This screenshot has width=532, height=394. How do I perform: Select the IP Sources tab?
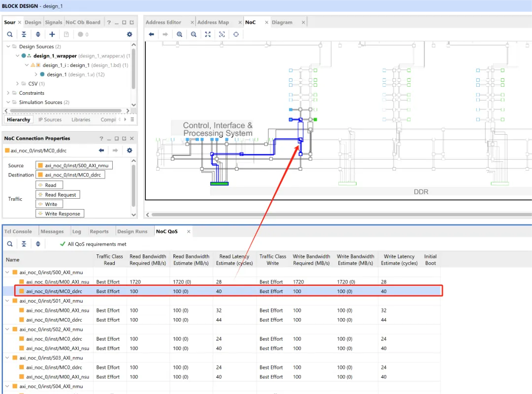(50, 120)
